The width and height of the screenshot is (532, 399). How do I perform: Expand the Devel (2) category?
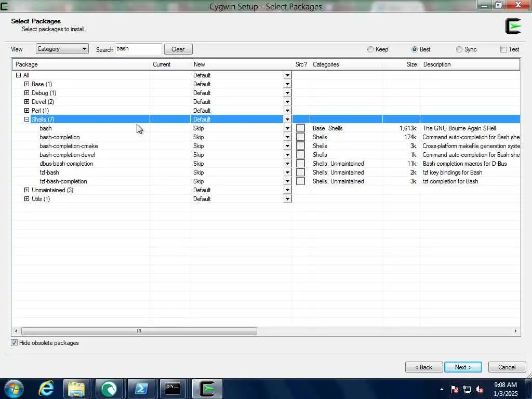pos(27,101)
